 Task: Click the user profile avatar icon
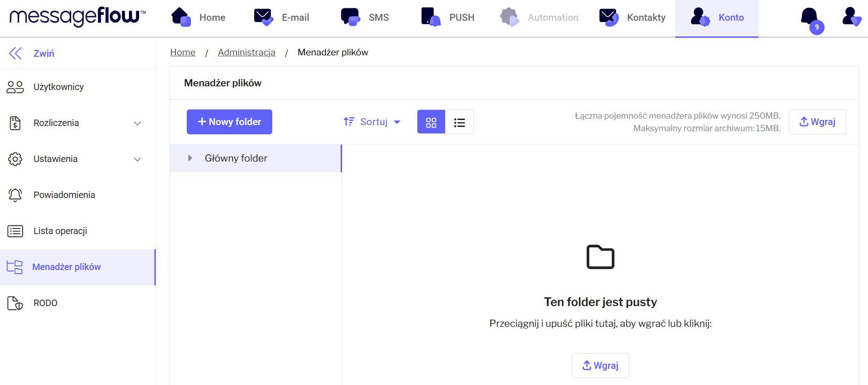coord(851,17)
